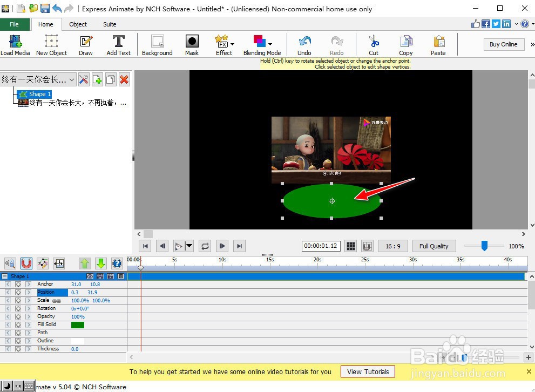The height and width of the screenshot is (392, 535).
Task: Toggle Scale proportional link chain icon
Action: pos(57,301)
